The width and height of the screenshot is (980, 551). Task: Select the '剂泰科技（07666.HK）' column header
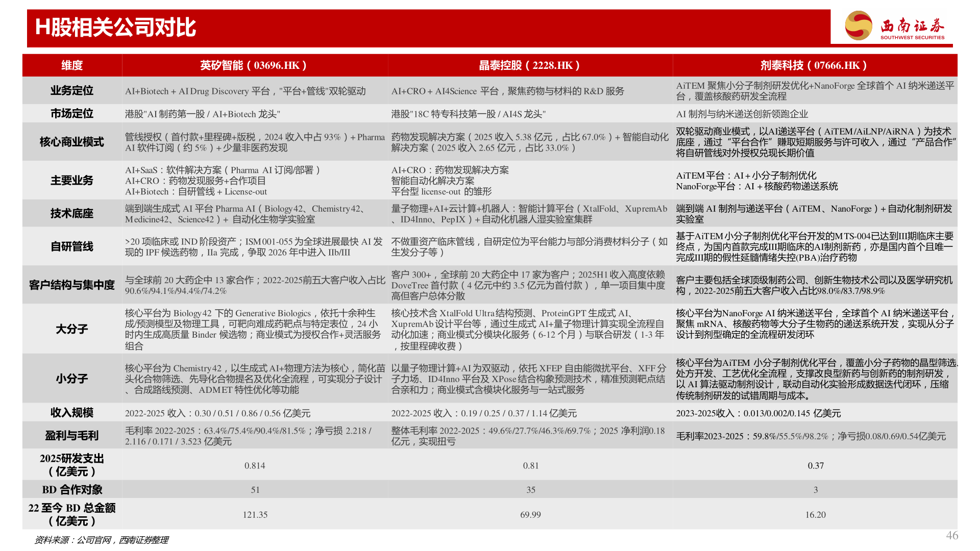815,65
